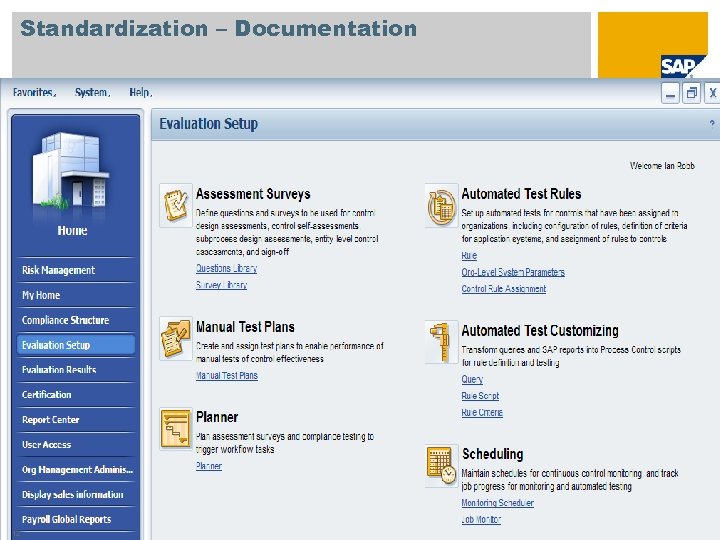Screen dimensions: 720x540
Task: Open Report Center in sidebar
Action: pos(76,420)
